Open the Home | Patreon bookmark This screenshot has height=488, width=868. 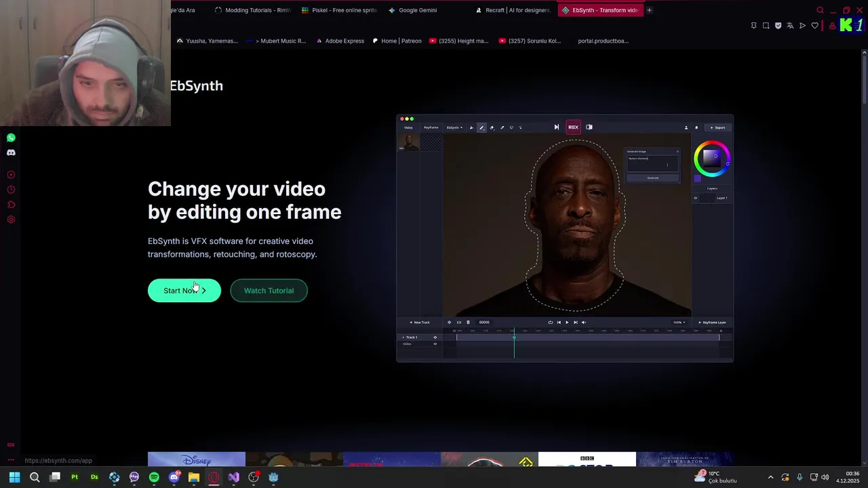tap(397, 41)
